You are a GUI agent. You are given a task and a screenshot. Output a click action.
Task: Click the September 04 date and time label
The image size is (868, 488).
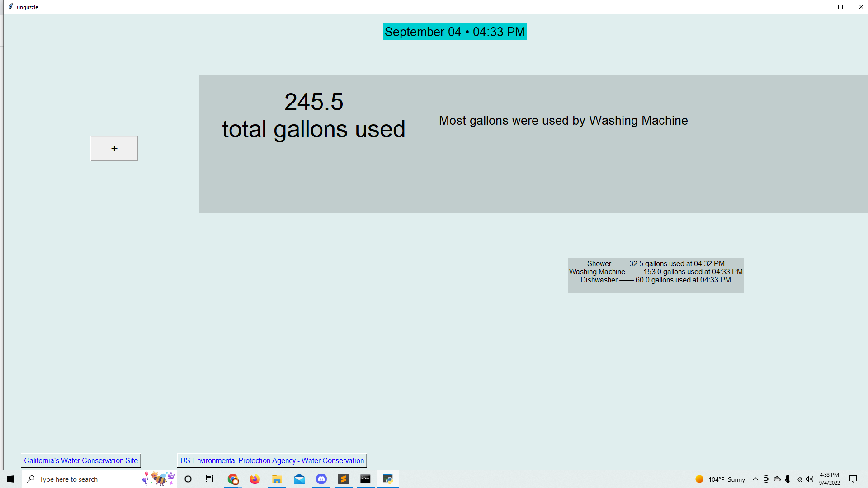click(x=454, y=32)
